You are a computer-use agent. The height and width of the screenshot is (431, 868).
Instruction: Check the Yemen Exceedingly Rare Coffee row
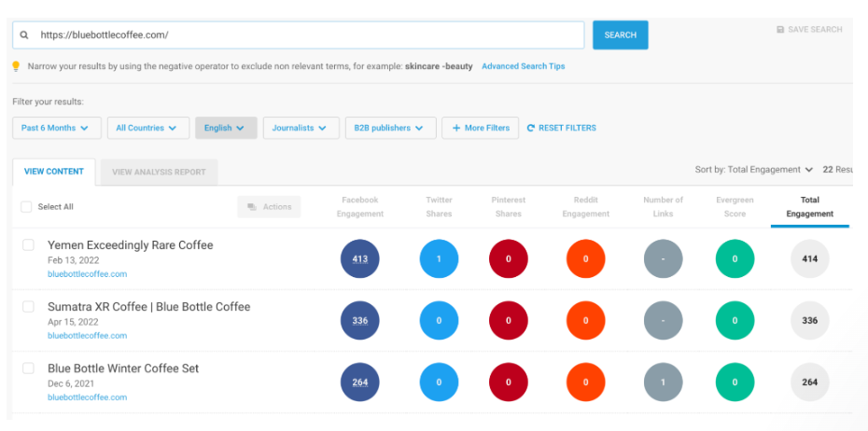click(28, 245)
